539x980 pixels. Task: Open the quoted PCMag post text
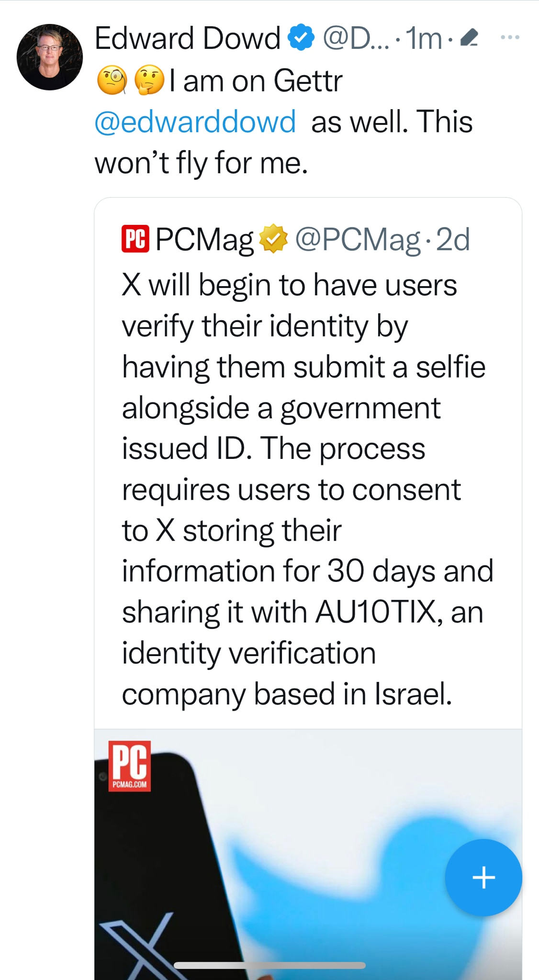(306, 488)
